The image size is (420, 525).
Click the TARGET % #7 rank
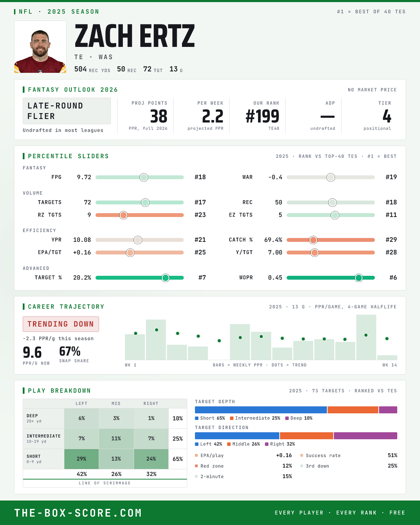coord(202,278)
